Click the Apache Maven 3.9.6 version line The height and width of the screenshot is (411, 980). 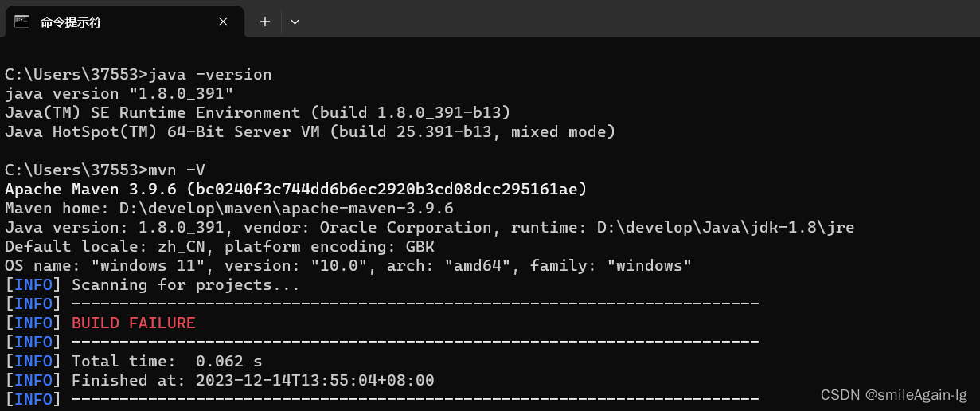295,190
